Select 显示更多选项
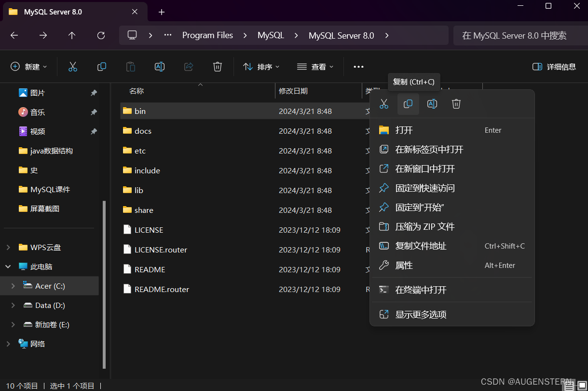The width and height of the screenshot is (588, 391). coord(452,314)
